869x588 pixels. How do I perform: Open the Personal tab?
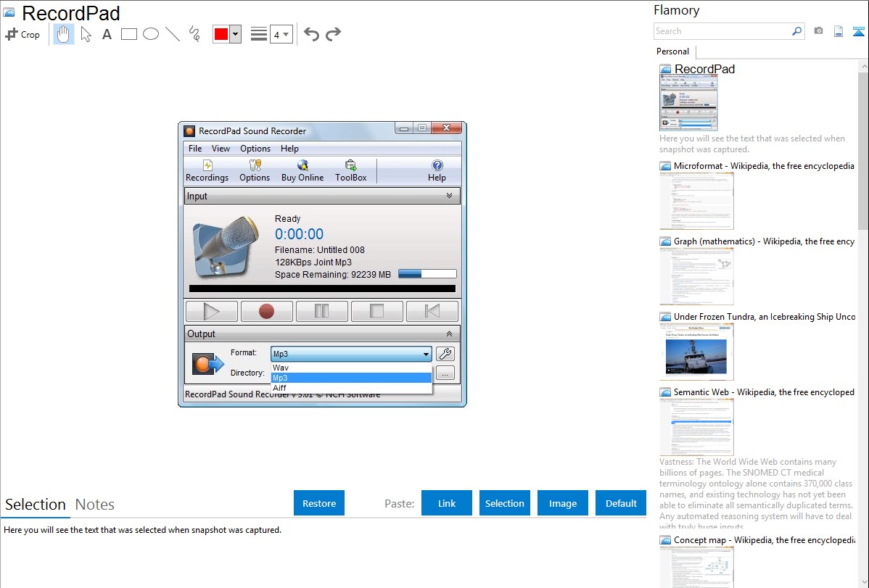pyautogui.click(x=672, y=51)
